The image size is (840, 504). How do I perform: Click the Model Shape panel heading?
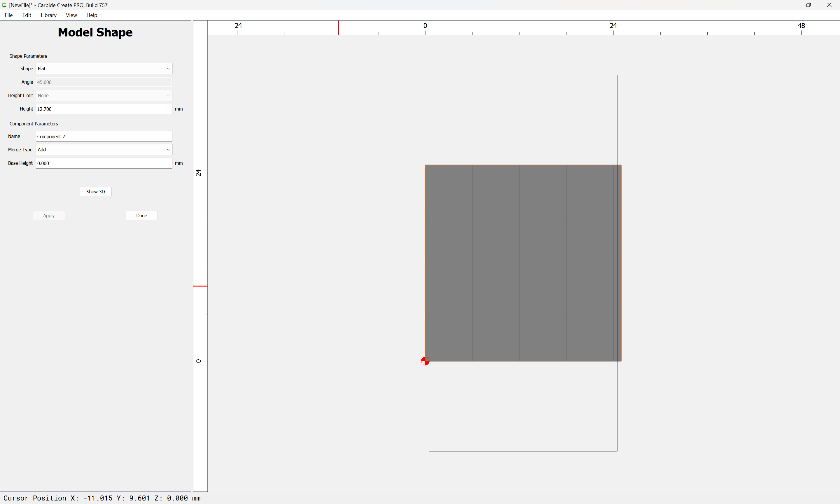coord(95,32)
